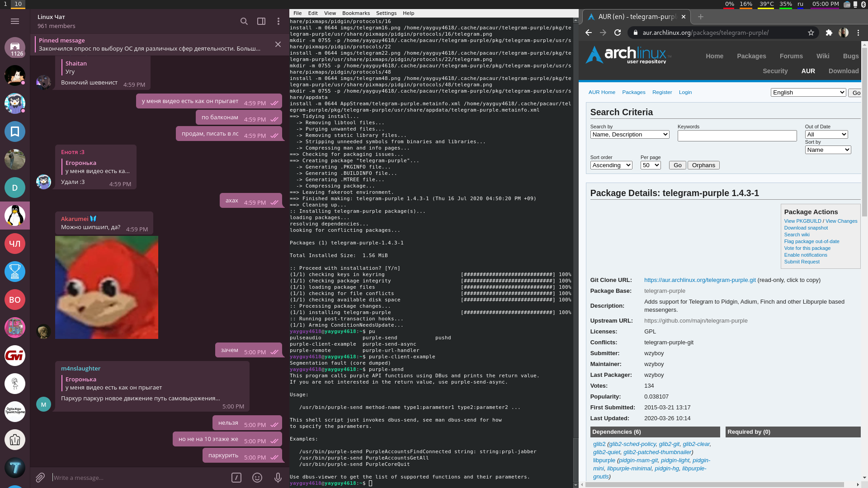
Task: Open the chat with teal D avatar
Action: pyautogui.click(x=15, y=188)
